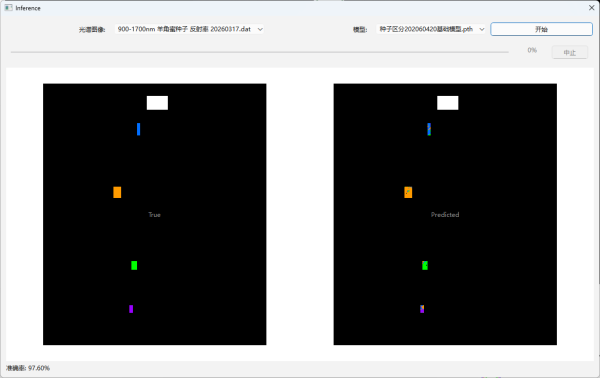Click the Inference window title icon
Viewport: 600px width, 378px height.
pos(8,8)
